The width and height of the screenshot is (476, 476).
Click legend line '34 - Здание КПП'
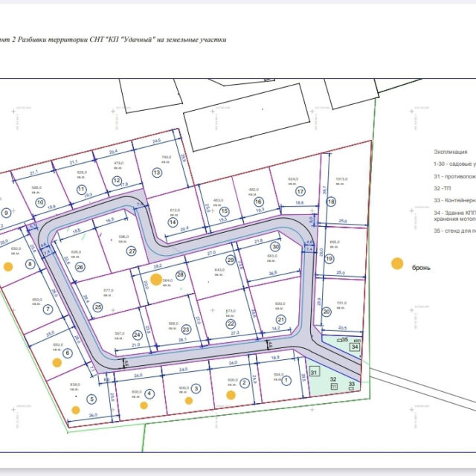(x=454, y=213)
